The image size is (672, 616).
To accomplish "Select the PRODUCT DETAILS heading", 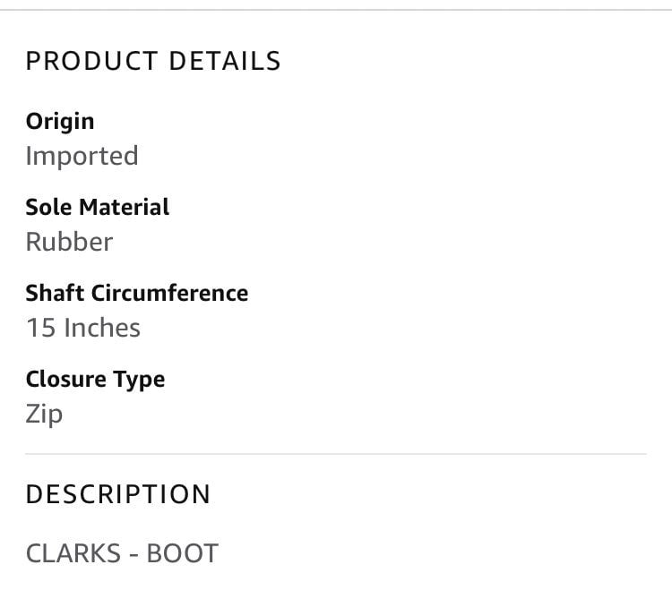I will (153, 61).
